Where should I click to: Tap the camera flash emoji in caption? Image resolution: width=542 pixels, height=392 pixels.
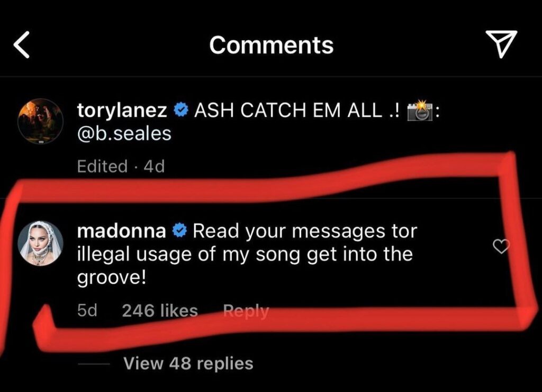point(420,111)
